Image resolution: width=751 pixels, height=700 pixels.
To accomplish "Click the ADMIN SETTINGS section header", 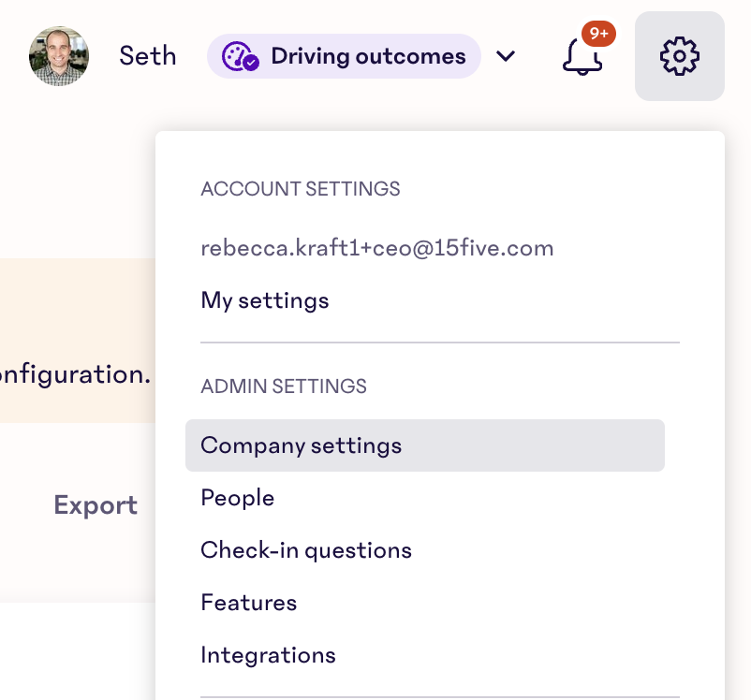I will coord(284,386).
